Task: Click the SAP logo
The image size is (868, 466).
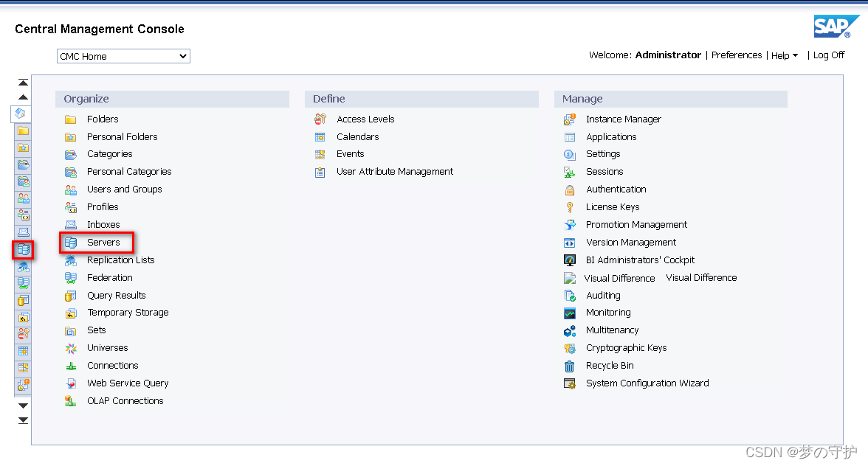Action: [836, 27]
